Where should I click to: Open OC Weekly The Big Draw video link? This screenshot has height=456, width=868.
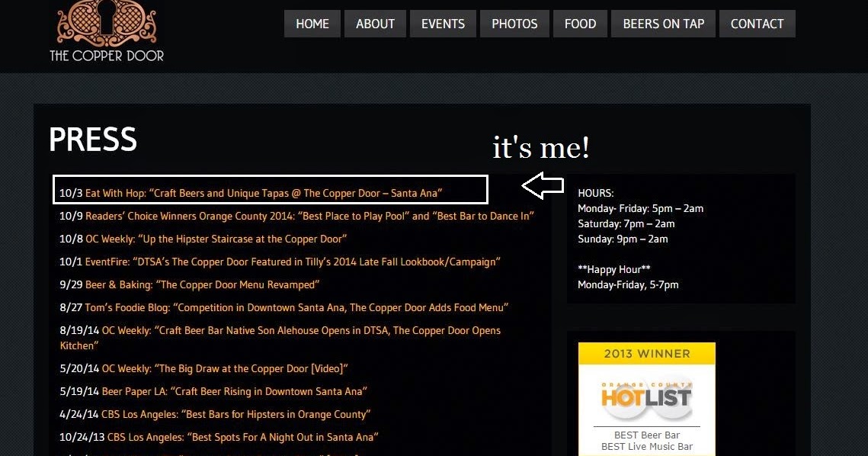pyautogui.click(x=225, y=368)
